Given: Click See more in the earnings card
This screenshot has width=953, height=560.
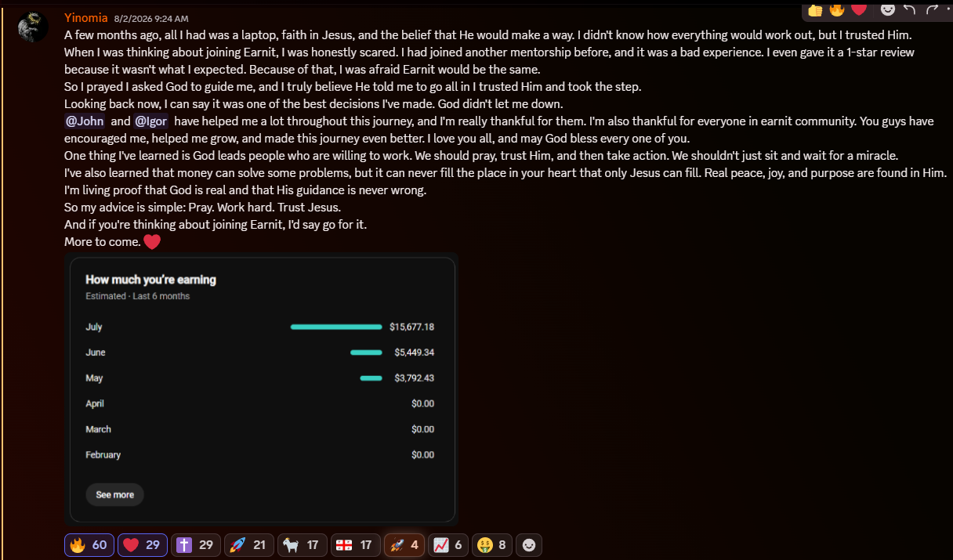Looking at the screenshot, I should point(114,495).
